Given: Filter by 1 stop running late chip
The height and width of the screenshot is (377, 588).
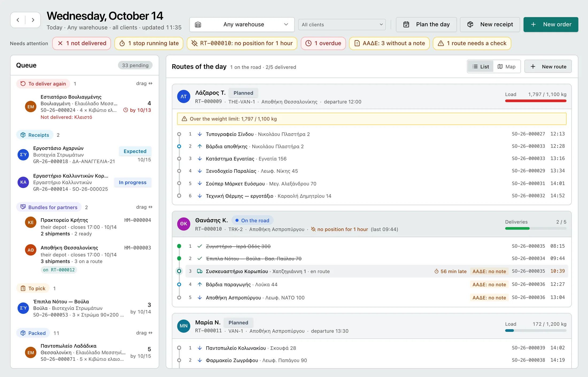Looking at the screenshot, I should 149,43.
